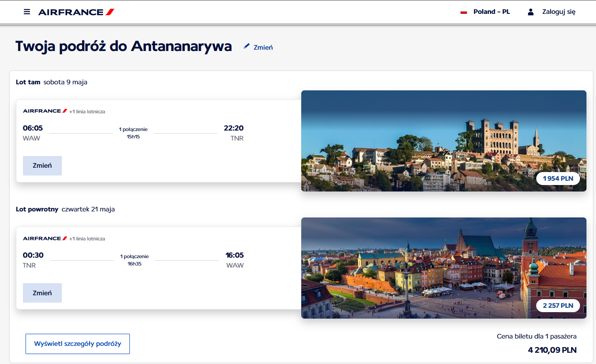Click the Air France logo in header
The width and height of the screenshot is (596, 364).
pos(76,12)
